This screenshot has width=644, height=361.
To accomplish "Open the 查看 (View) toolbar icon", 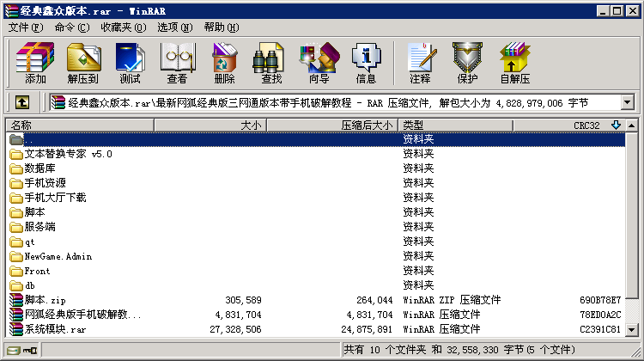I will (177, 63).
